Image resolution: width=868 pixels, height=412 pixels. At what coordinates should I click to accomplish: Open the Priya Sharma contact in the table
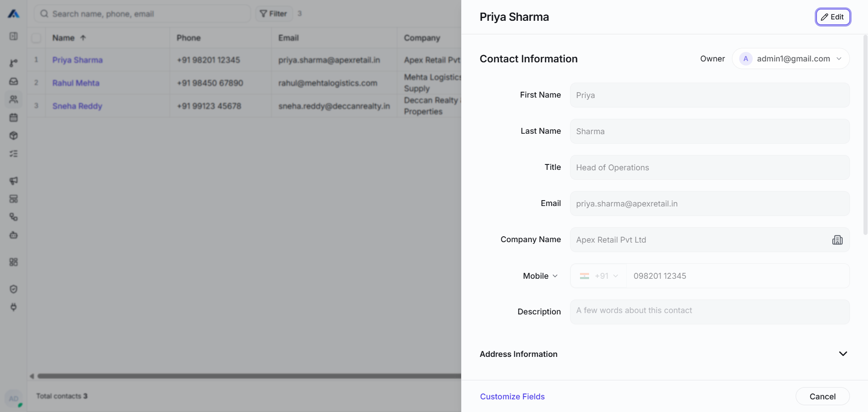(77, 60)
